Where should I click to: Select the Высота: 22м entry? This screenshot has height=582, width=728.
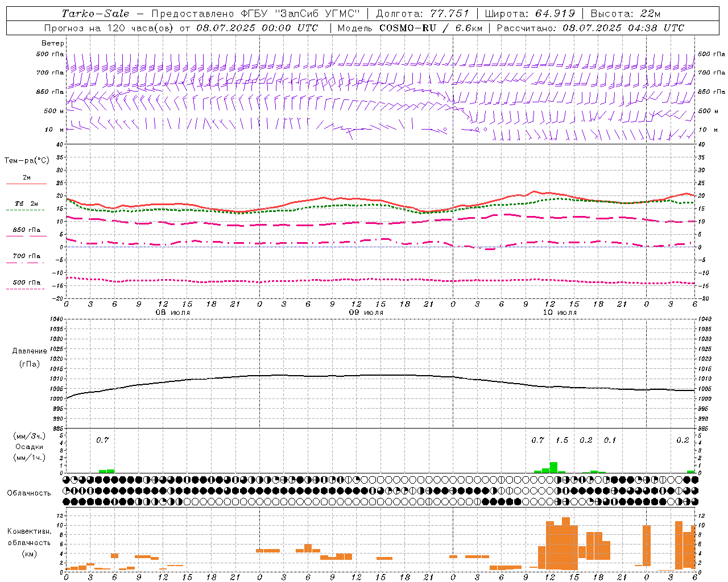(x=626, y=14)
